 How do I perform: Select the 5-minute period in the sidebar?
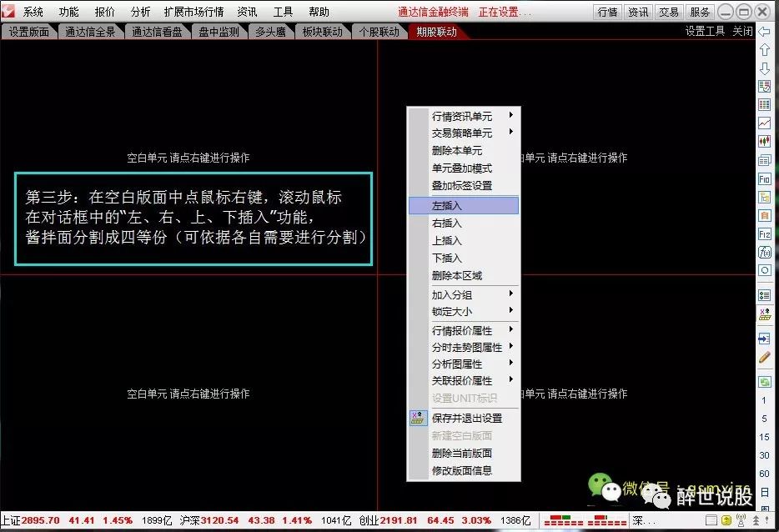(764, 419)
